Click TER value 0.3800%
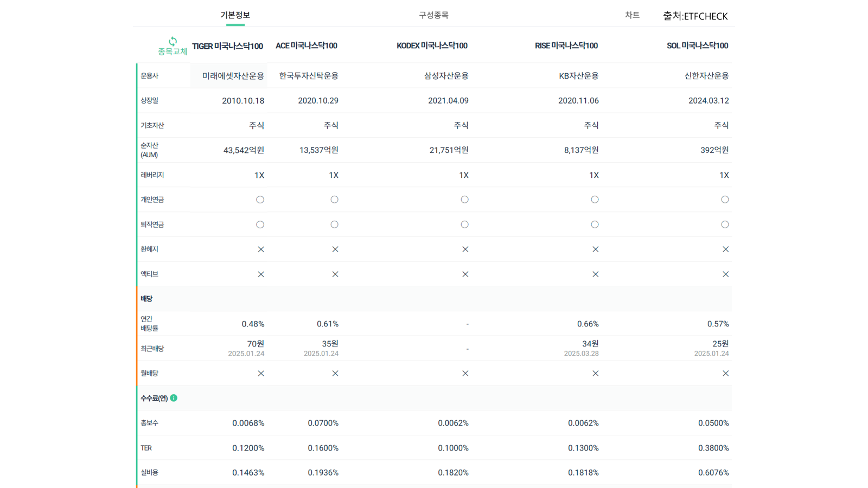868x488 pixels. pyautogui.click(x=714, y=448)
